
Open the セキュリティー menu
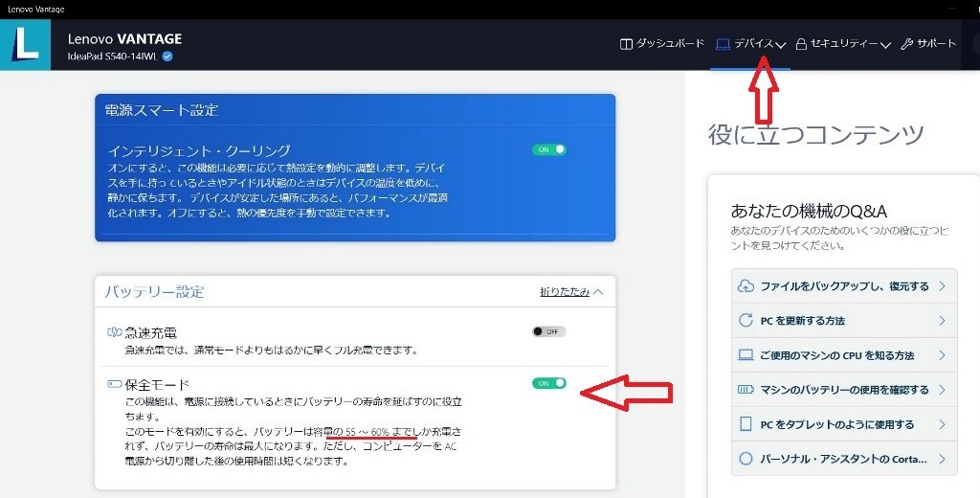842,44
